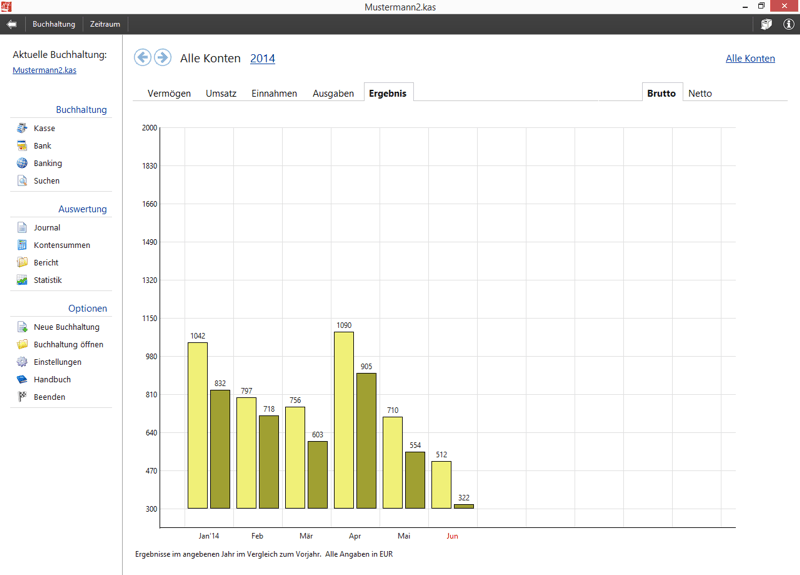Click the Auswertung section heading
800x575 pixels.
point(83,209)
